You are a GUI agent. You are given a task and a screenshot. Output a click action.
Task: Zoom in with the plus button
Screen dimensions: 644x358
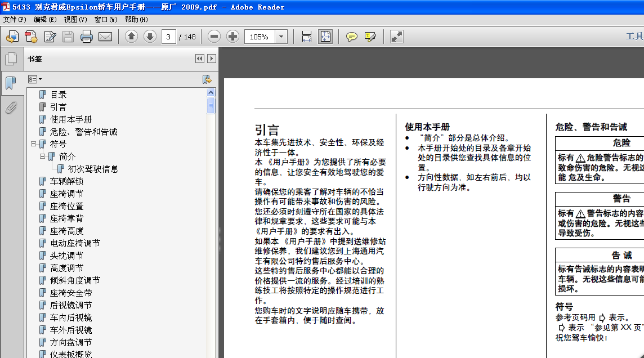pos(233,37)
